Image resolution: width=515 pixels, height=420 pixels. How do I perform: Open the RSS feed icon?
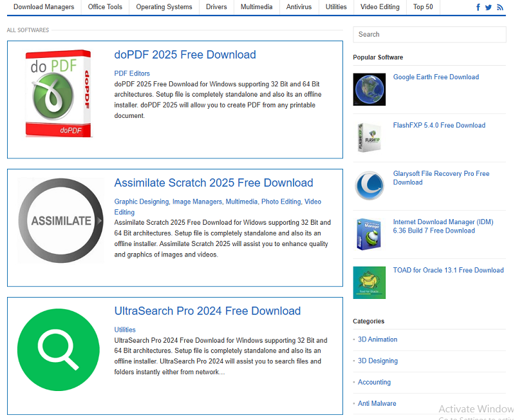tap(500, 7)
